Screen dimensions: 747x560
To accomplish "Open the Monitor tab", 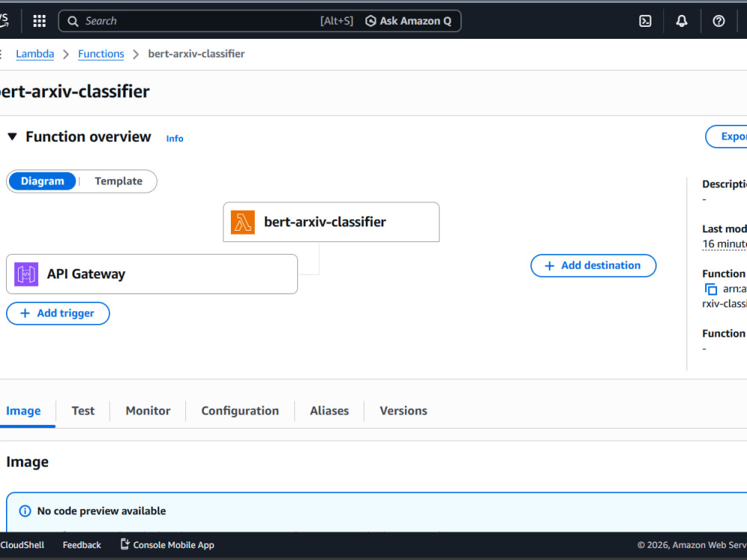I will click(x=148, y=411).
